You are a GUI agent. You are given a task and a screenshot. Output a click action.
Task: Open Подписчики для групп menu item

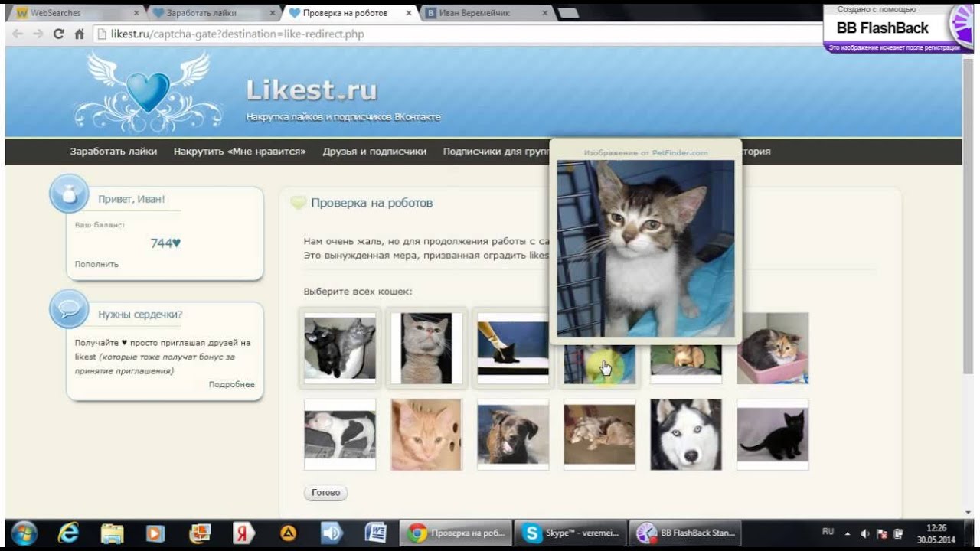click(x=495, y=152)
